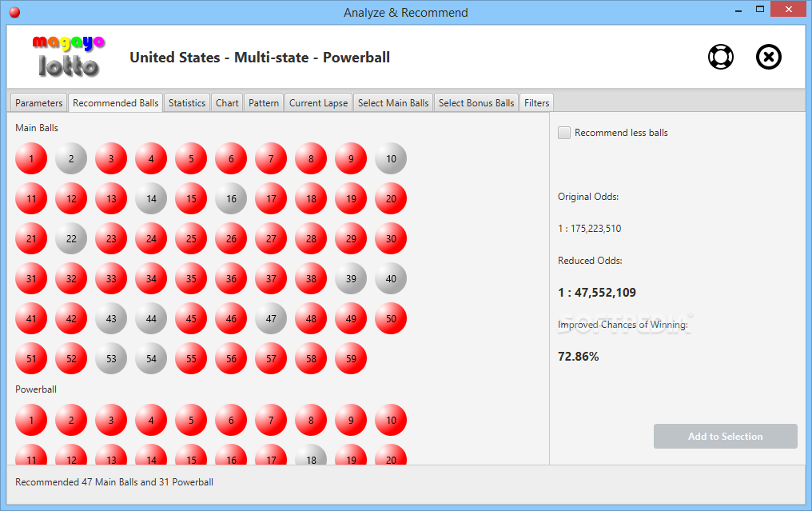The width and height of the screenshot is (812, 511).
Task: Click the Powerball section label
Action: click(36, 389)
